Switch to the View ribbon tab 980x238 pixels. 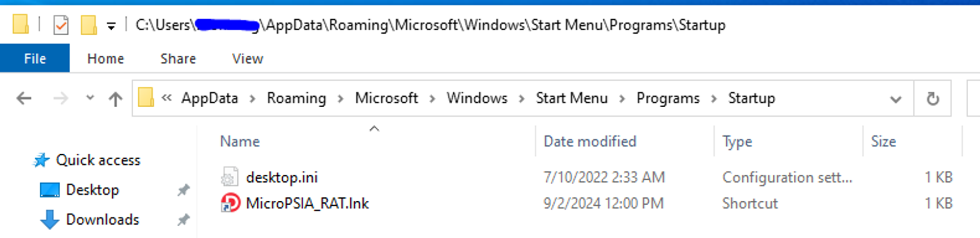coord(247,59)
